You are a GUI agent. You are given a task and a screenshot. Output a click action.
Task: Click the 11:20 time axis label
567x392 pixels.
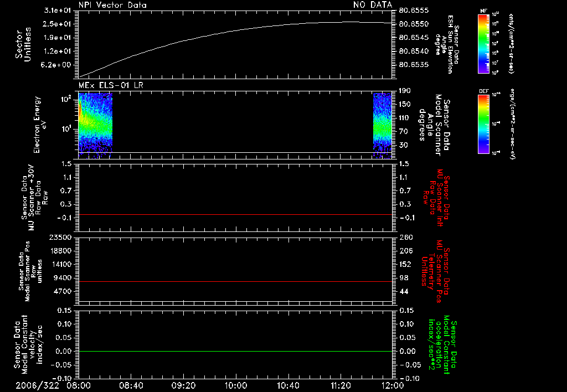click(341, 385)
